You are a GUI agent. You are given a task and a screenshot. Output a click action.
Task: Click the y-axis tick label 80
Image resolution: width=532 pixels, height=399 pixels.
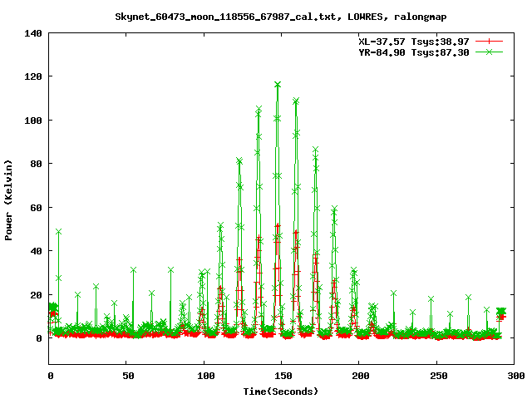coord(37,164)
